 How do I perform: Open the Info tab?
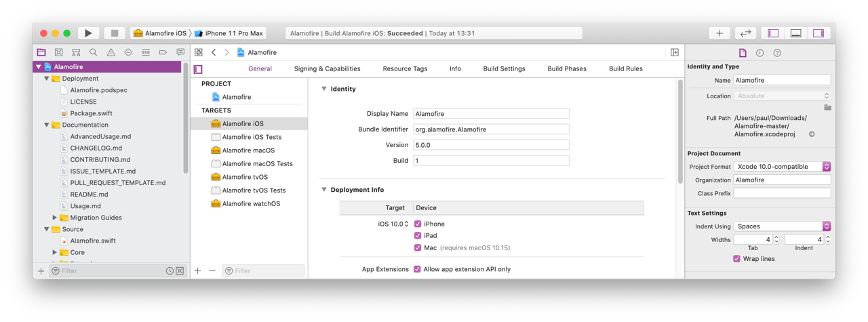(x=455, y=68)
